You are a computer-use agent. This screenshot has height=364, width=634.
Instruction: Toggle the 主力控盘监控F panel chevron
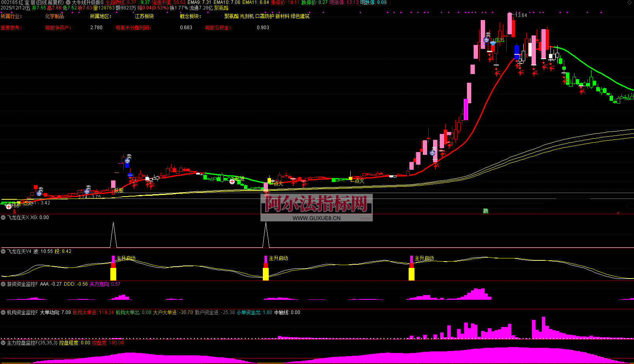coord(4,343)
